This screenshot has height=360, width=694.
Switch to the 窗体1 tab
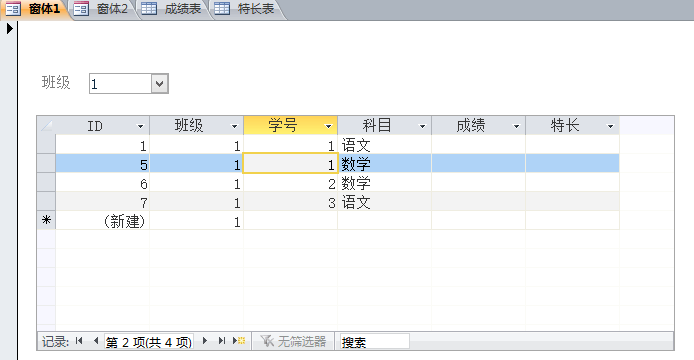click(35, 9)
